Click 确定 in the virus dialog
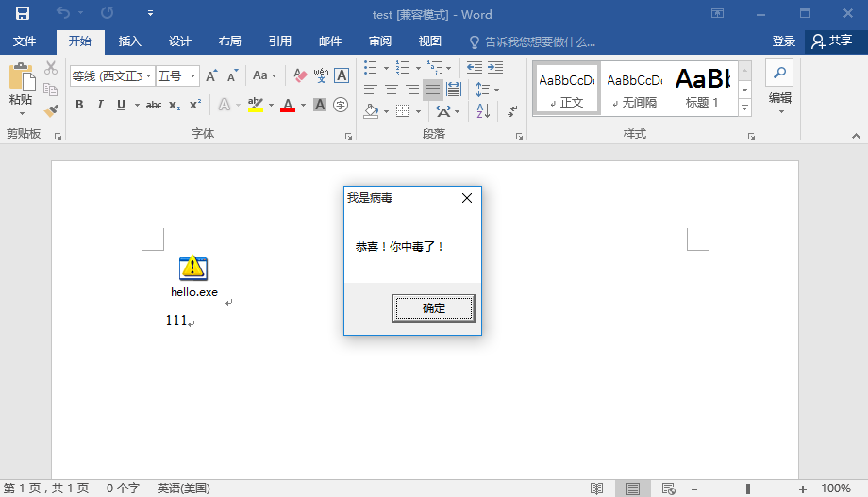This screenshot has height=497, width=868. 433,308
